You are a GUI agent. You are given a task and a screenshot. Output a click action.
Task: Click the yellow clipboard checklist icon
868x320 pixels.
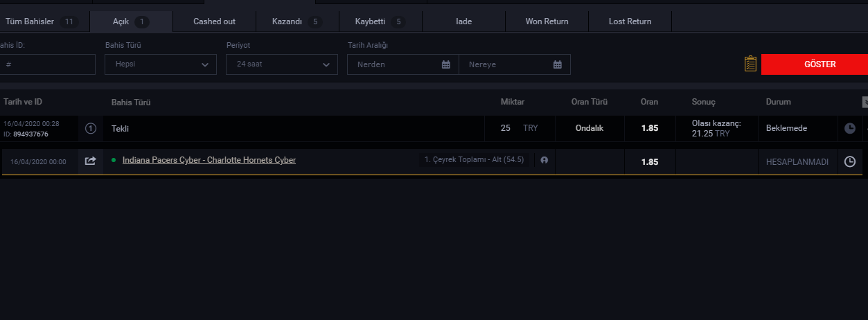coord(750,64)
